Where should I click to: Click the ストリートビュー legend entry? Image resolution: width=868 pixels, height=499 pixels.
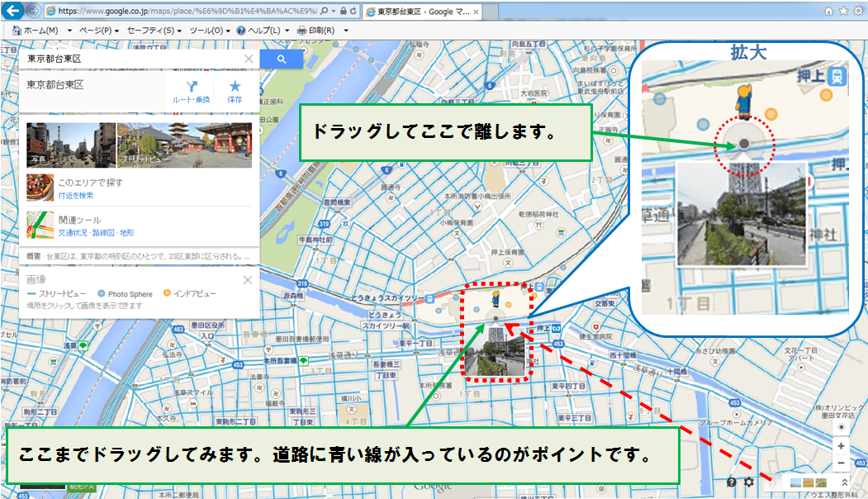click(x=56, y=293)
